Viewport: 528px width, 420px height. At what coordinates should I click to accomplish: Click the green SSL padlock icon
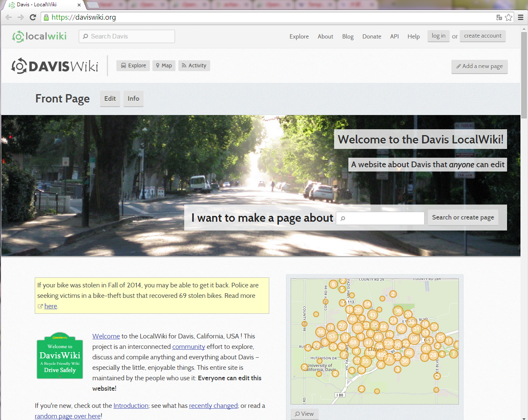click(x=46, y=17)
